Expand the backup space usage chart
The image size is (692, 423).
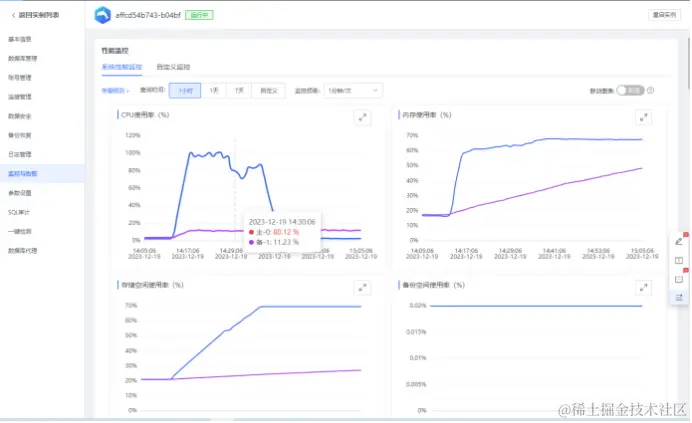point(643,288)
